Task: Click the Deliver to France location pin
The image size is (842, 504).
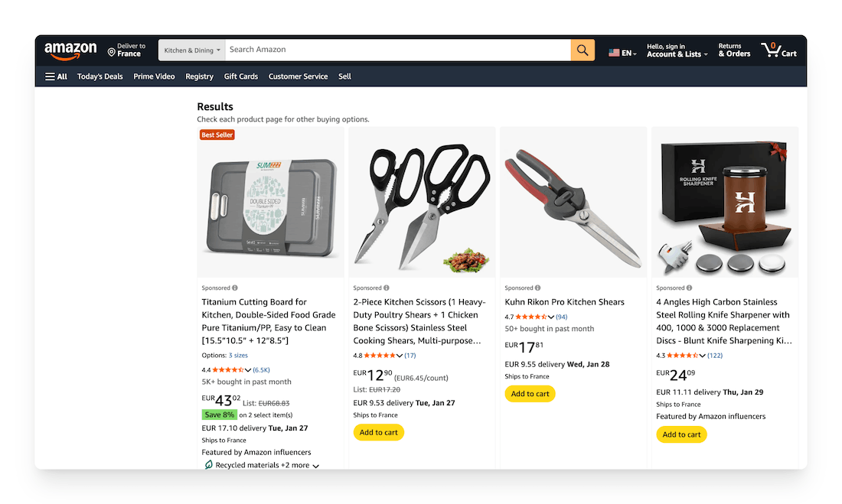Action: [112, 53]
